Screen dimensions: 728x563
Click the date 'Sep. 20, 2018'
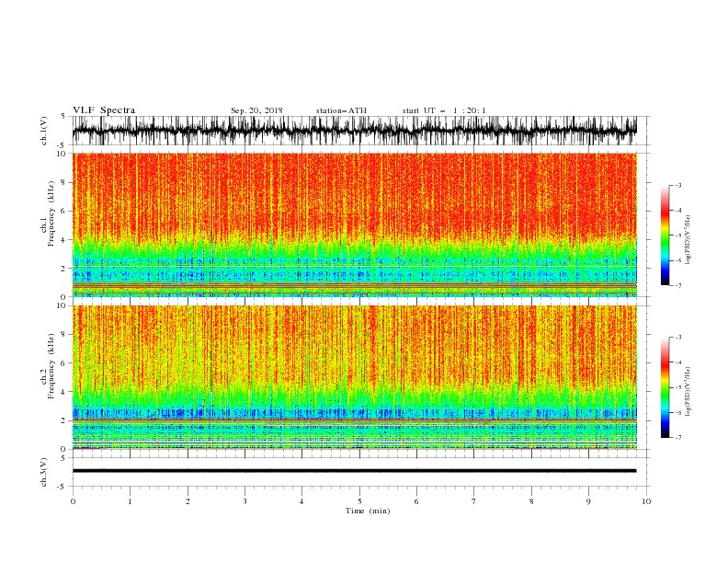[x=256, y=110]
